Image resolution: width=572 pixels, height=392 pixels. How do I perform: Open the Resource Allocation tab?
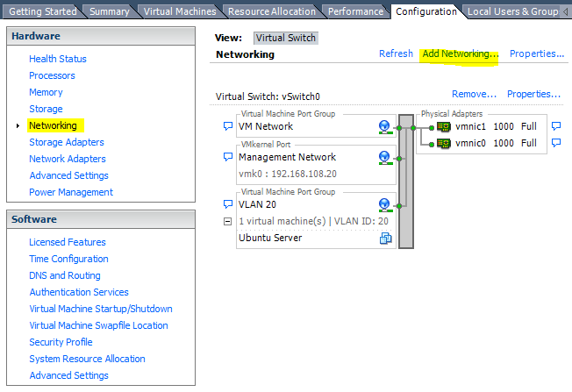pos(272,11)
